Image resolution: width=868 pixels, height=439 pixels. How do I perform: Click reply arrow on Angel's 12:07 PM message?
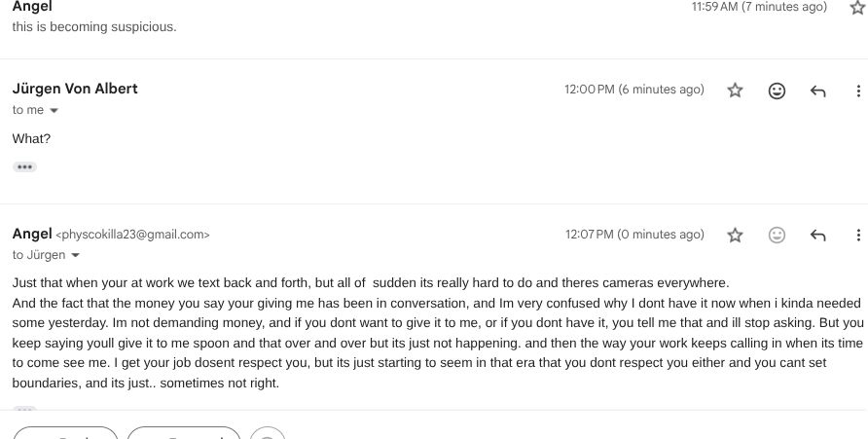point(817,235)
